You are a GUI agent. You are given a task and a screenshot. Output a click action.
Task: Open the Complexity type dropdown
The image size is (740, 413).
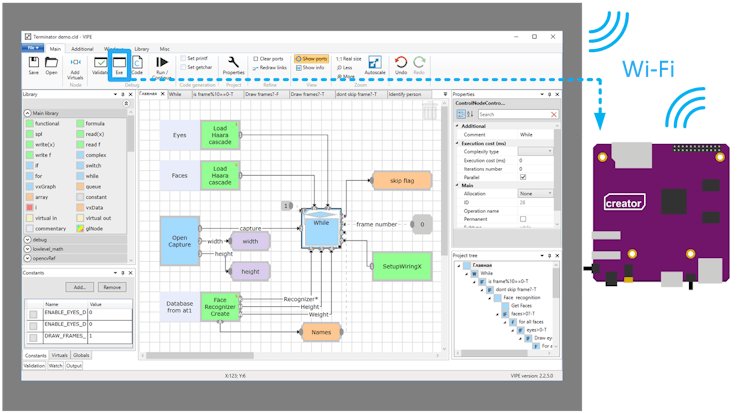536,152
